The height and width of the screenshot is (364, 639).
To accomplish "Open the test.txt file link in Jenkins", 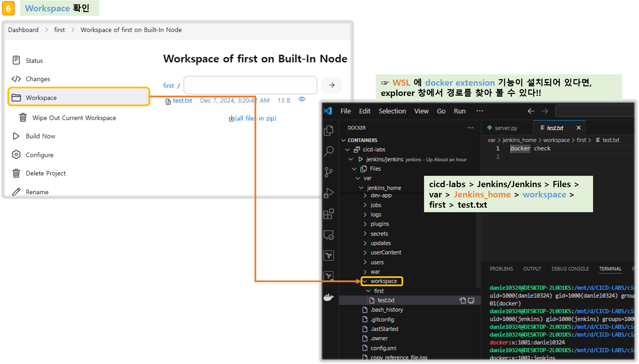I will tap(182, 100).
